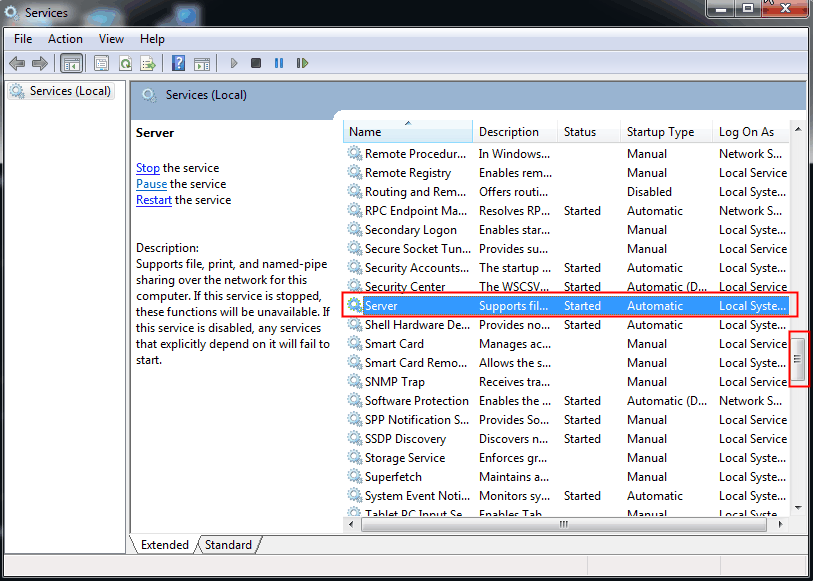Click the Stop Service square icon
Image resolution: width=813 pixels, height=581 pixels.
click(256, 63)
